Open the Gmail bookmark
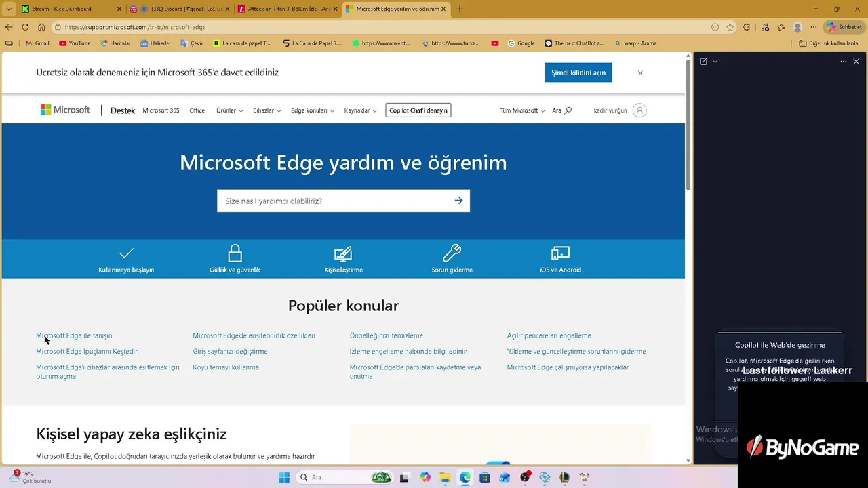 [x=37, y=43]
